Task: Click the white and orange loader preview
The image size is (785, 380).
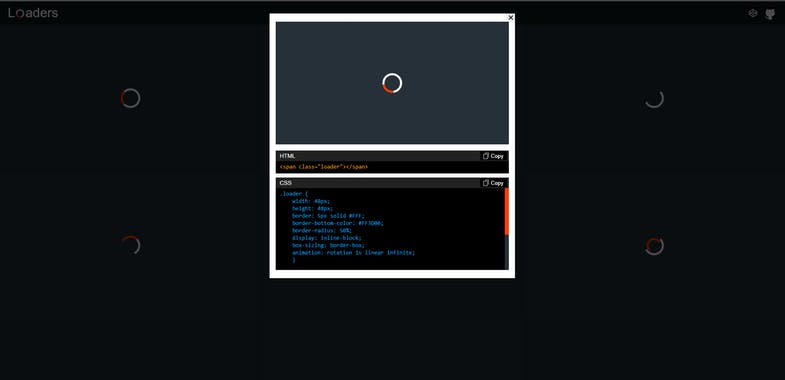Action: (392, 83)
